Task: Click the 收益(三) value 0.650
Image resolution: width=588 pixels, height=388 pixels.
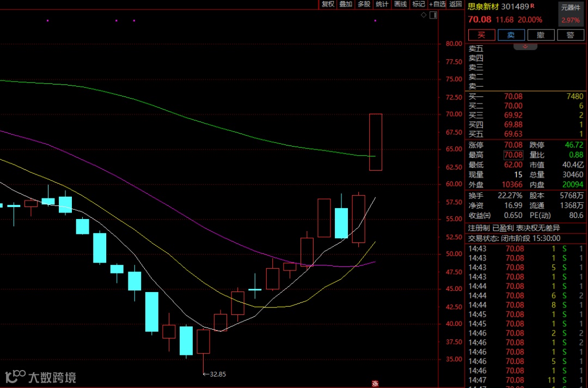Action: point(513,215)
